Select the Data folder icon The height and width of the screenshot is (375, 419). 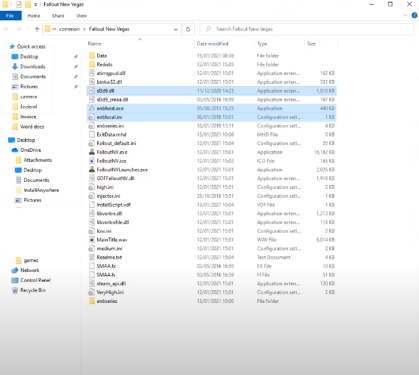pyautogui.click(x=92, y=56)
